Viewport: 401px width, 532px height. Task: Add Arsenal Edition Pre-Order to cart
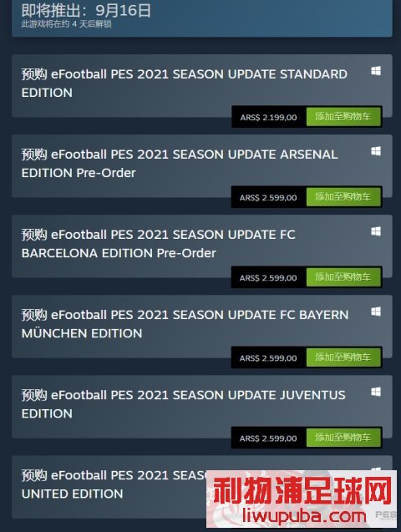(343, 197)
